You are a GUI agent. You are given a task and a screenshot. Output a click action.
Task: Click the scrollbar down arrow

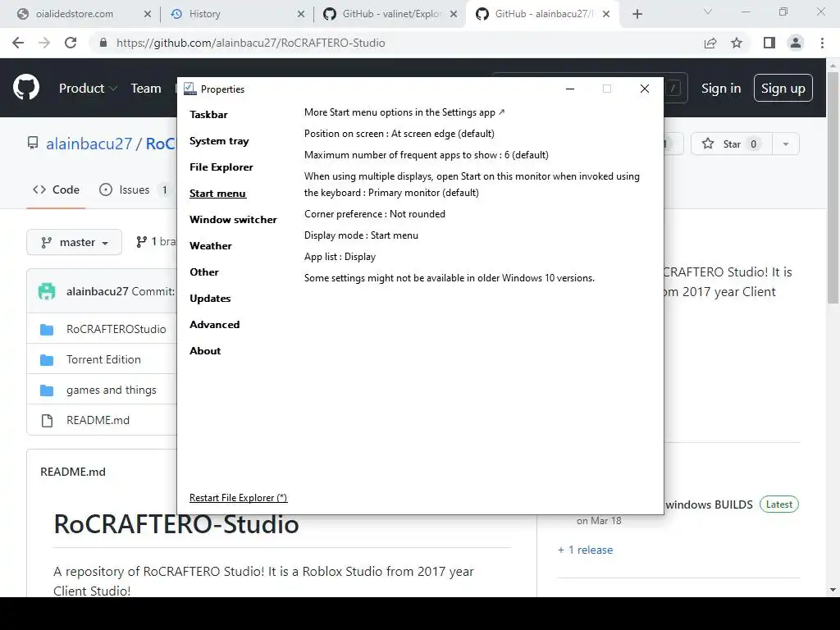tap(833, 590)
